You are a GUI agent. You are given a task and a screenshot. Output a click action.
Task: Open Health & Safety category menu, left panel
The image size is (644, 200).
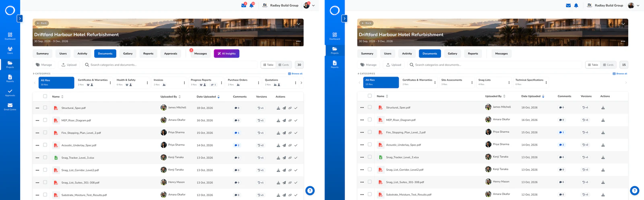coord(147,83)
